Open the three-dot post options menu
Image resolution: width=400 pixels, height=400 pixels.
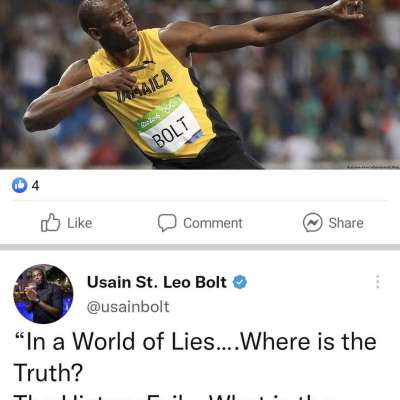378,282
